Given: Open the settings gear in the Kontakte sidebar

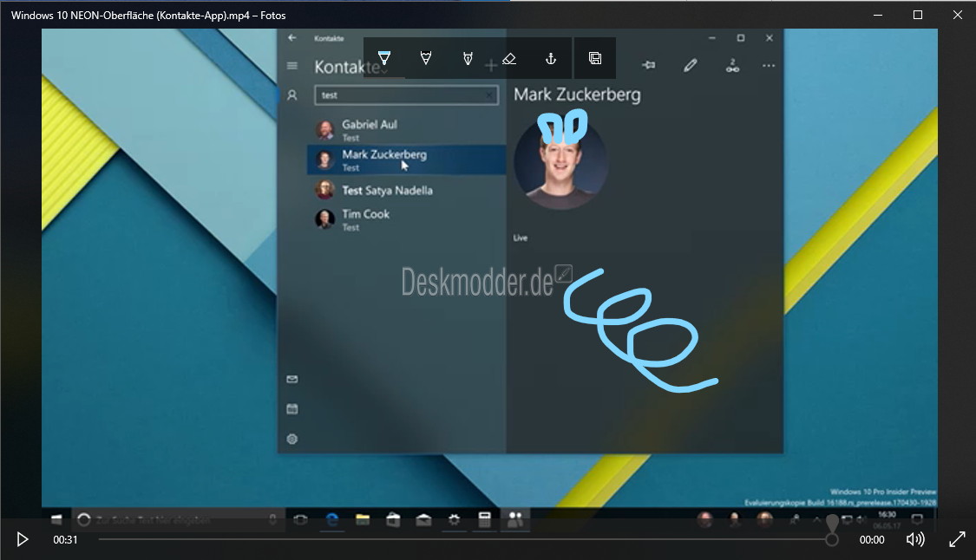Looking at the screenshot, I should click(x=291, y=439).
